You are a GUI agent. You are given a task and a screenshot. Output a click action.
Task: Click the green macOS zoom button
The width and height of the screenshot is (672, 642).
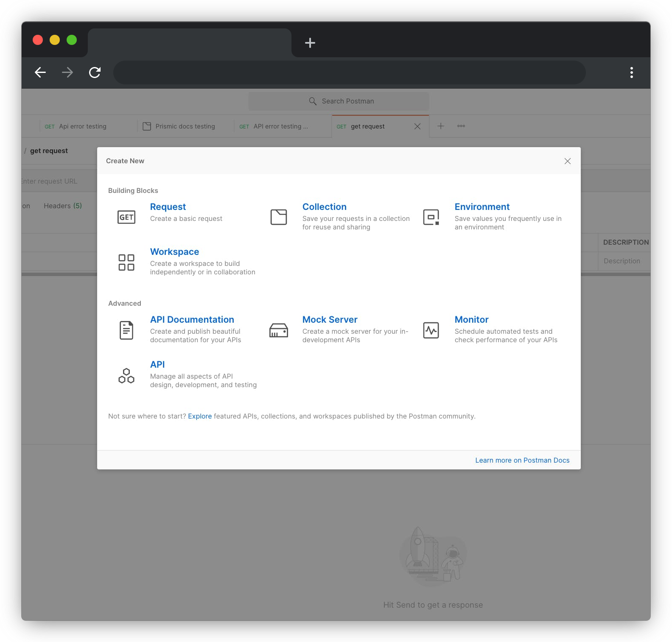(x=72, y=40)
